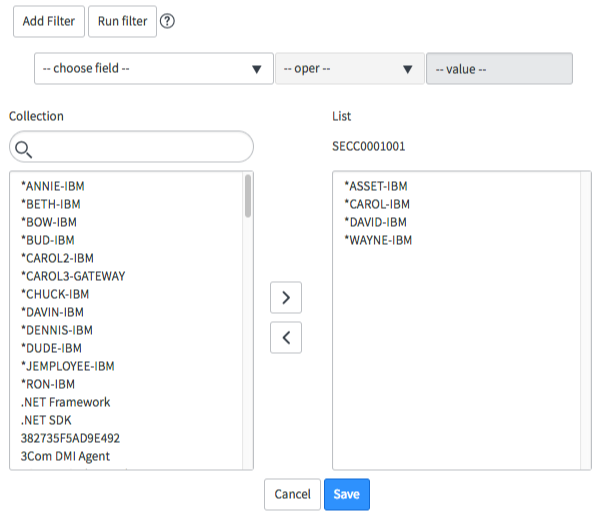Select *CAROL2-IBM in Collection
Viewport: 597px width, 514px height.
(x=57, y=259)
